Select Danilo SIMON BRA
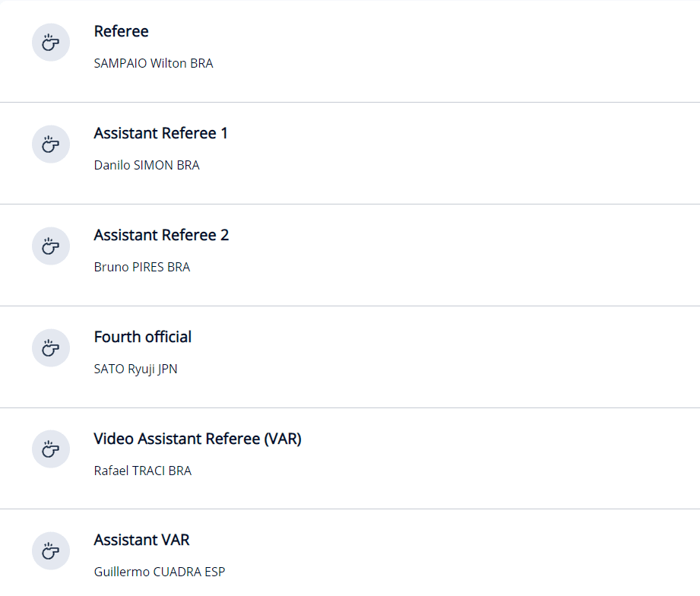The image size is (700, 596). 147,165
